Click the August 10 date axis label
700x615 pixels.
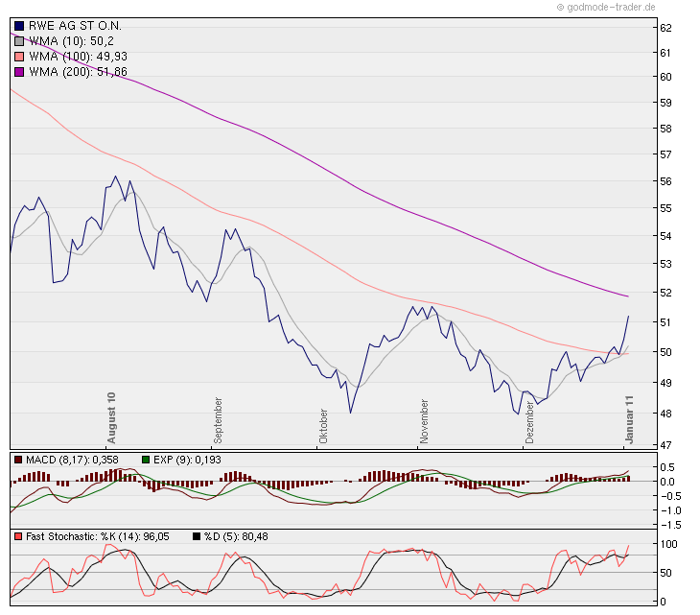tap(112, 417)
